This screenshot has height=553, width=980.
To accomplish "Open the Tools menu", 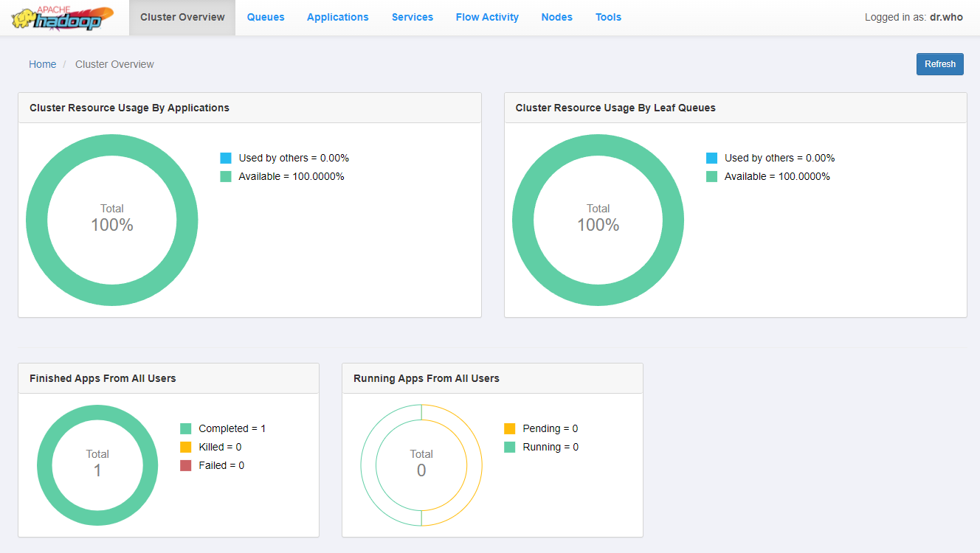I will [609, 17].
